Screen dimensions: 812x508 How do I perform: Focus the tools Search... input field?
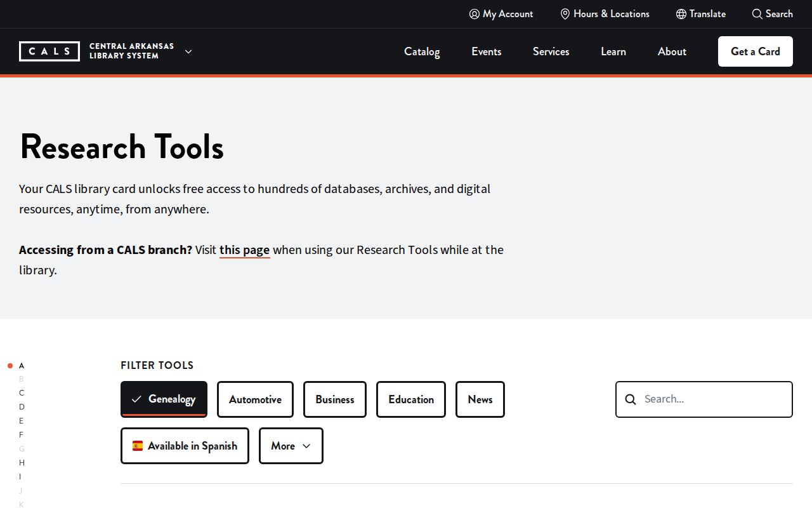pyautogui.click(x=704, y=399)
